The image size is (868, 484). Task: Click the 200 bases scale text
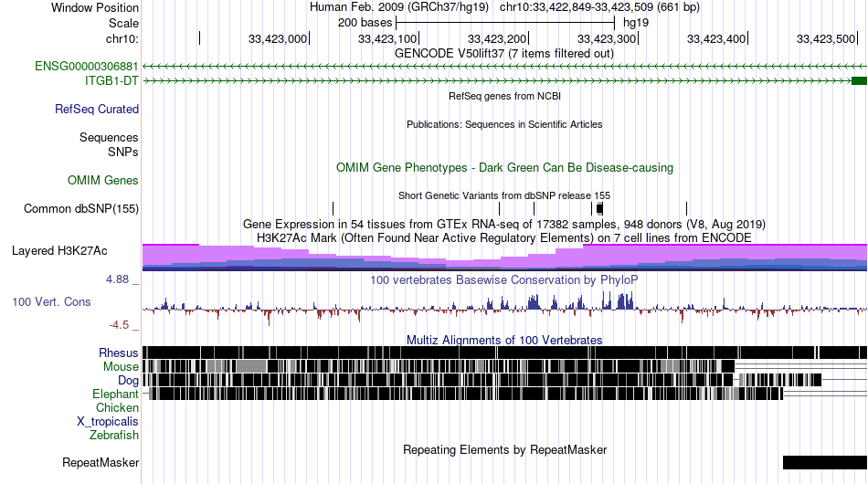coord(365,23)
